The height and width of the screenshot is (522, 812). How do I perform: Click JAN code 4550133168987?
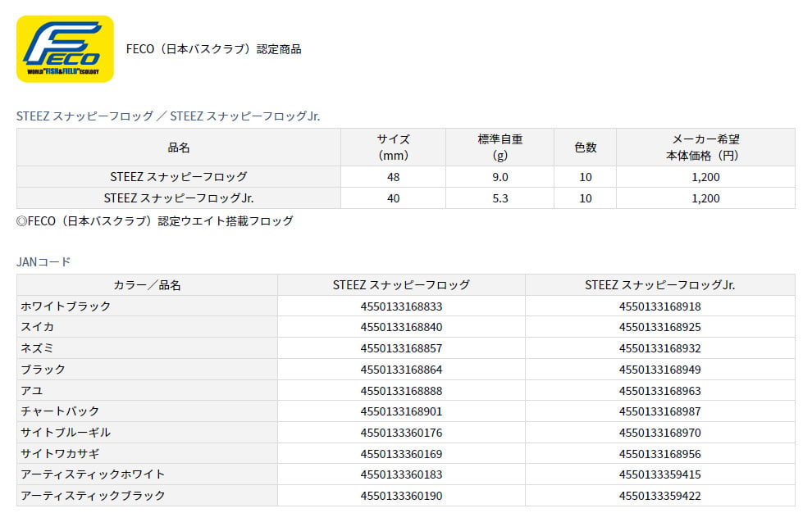(x=659, y=411)
